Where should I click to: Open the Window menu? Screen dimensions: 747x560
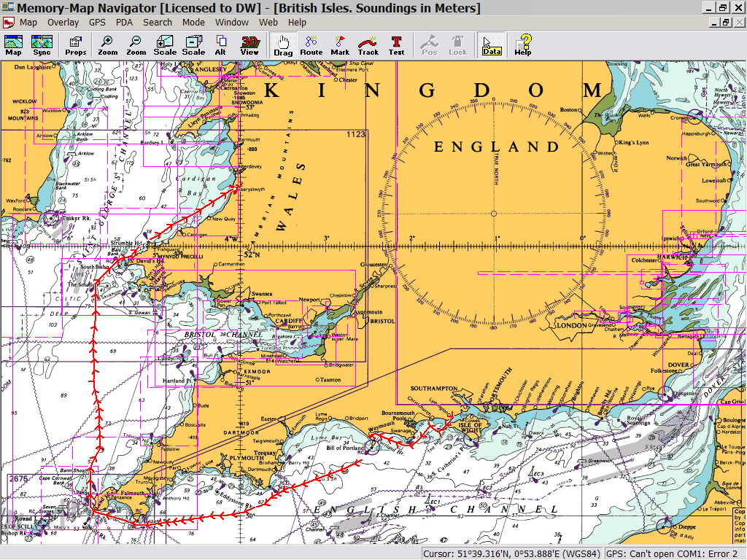click(231, 23)
